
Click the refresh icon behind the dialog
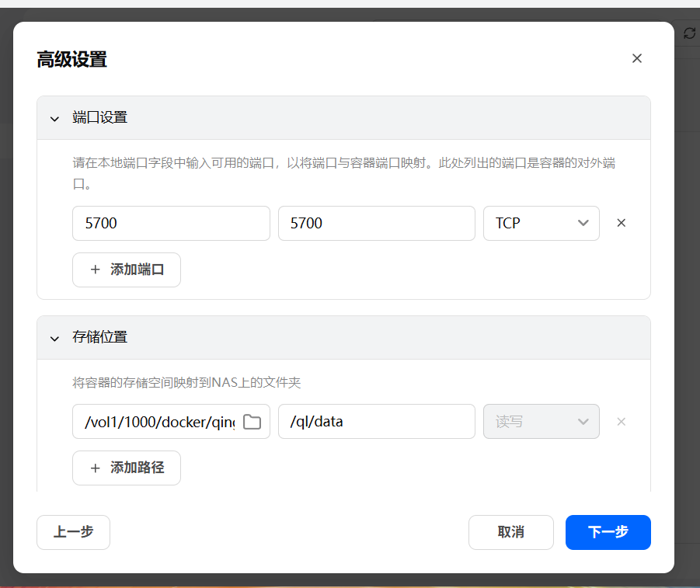click(689, 33)
